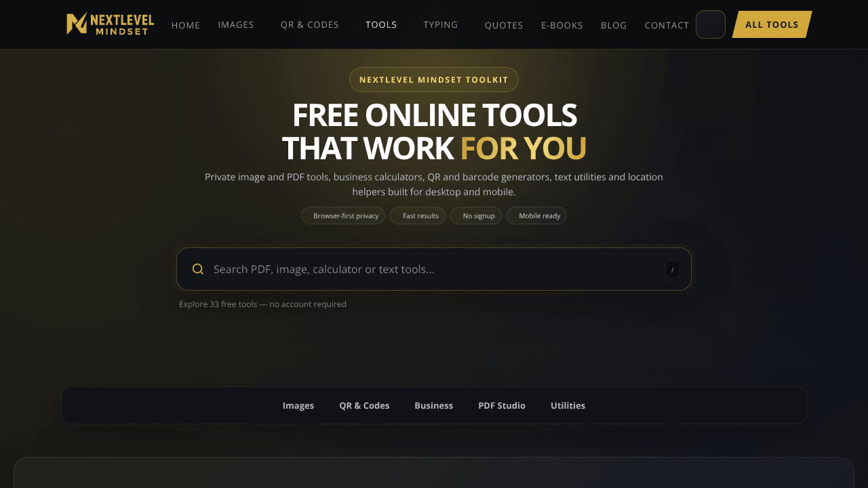Open IMAGES in the top navigation menu
The height and width of the screenshot is (488, 868).
[x=236, y=24]
